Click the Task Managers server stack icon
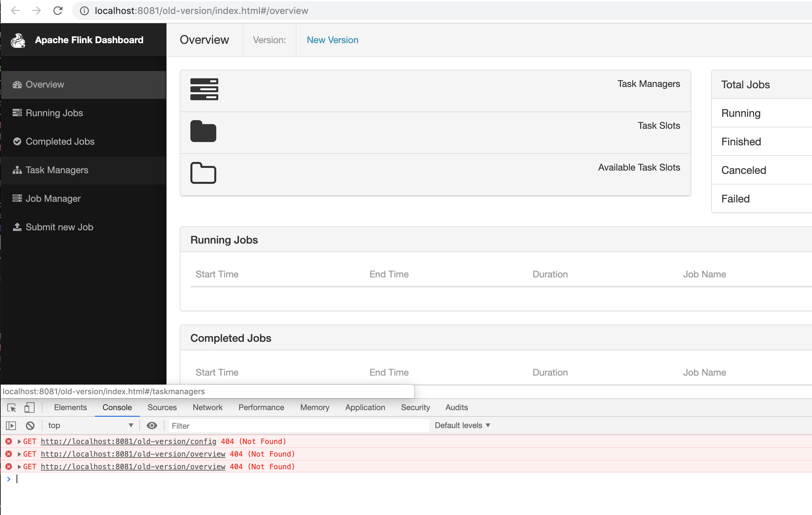Image resolution: width=812 pixels, height=515 pixels. 204,89
